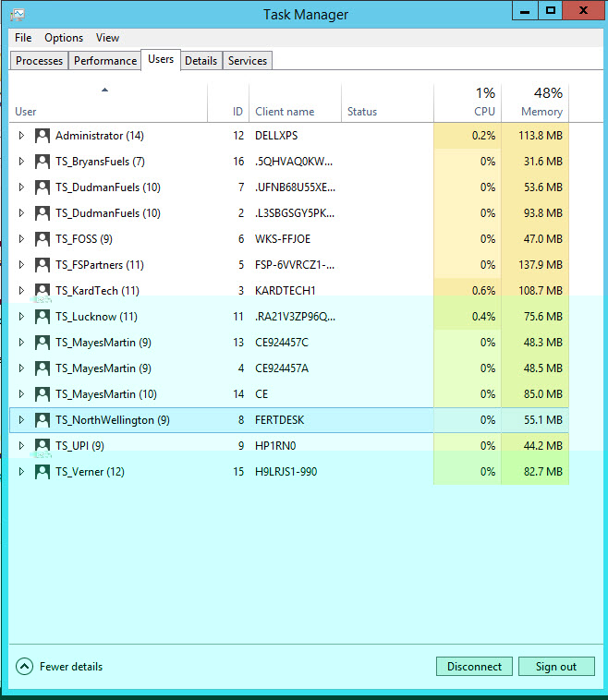
Task: Open the Options menu
Action: [64, 38]
